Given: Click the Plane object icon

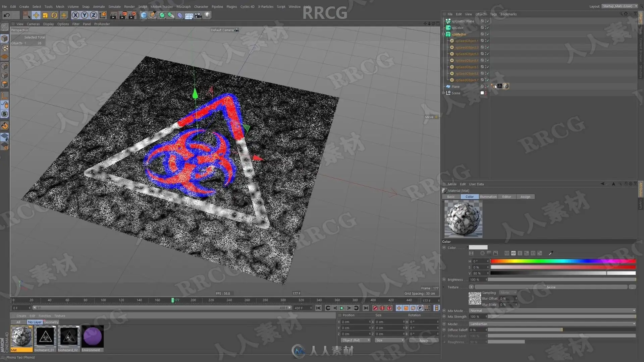Looking at the screenshot, I should (448, 86).
